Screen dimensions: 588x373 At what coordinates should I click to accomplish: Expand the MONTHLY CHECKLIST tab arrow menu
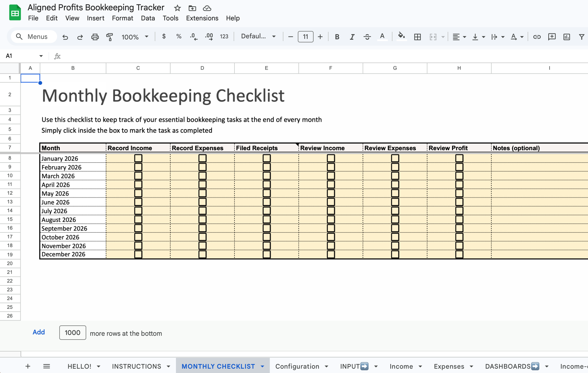(x=262, y=366)
